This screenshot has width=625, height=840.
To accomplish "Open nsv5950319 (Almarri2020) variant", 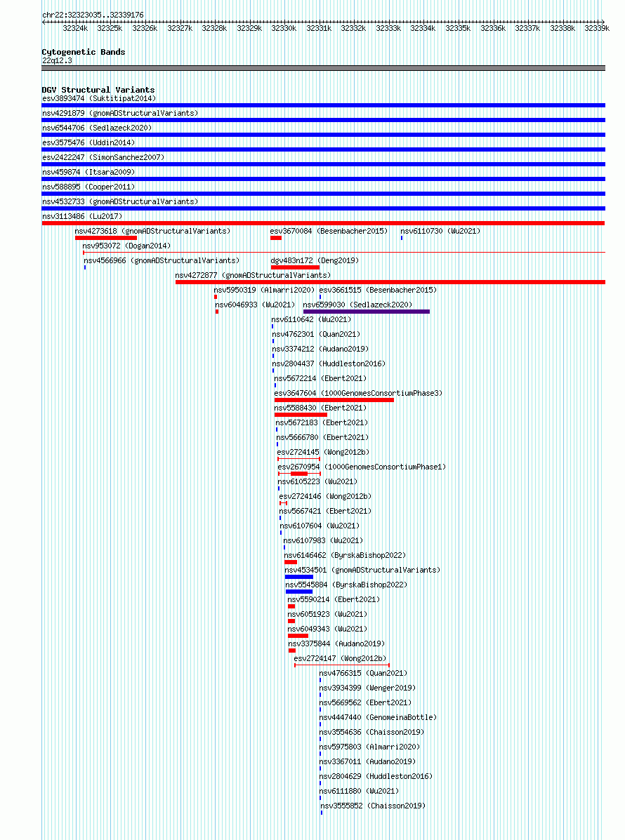I will point(264,290).
